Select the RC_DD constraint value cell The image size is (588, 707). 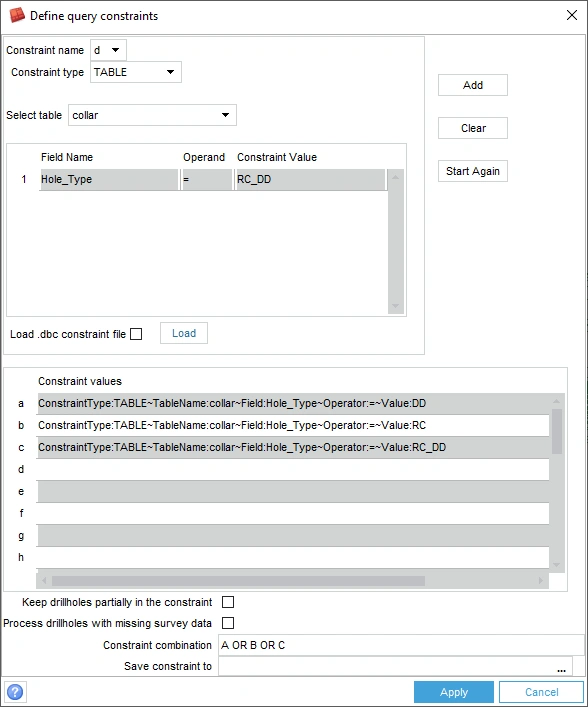coord(310,179)
